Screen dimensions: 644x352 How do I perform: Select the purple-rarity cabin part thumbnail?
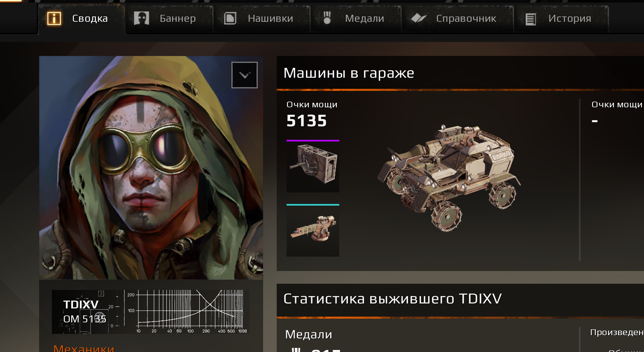[x=313, y=167]
